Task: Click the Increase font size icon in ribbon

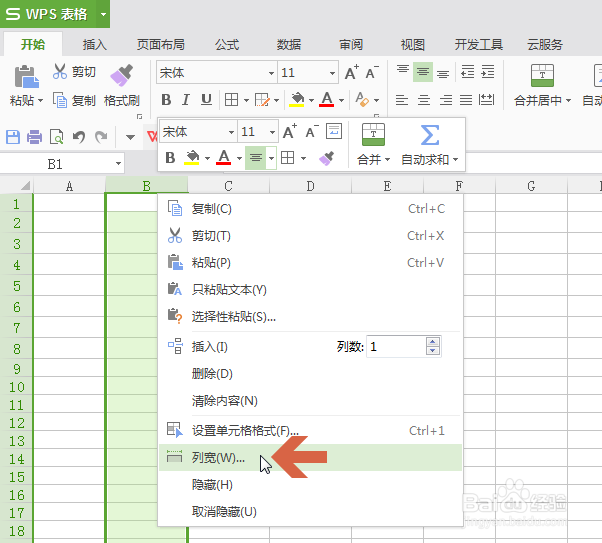Action: [x=351, y=72]
